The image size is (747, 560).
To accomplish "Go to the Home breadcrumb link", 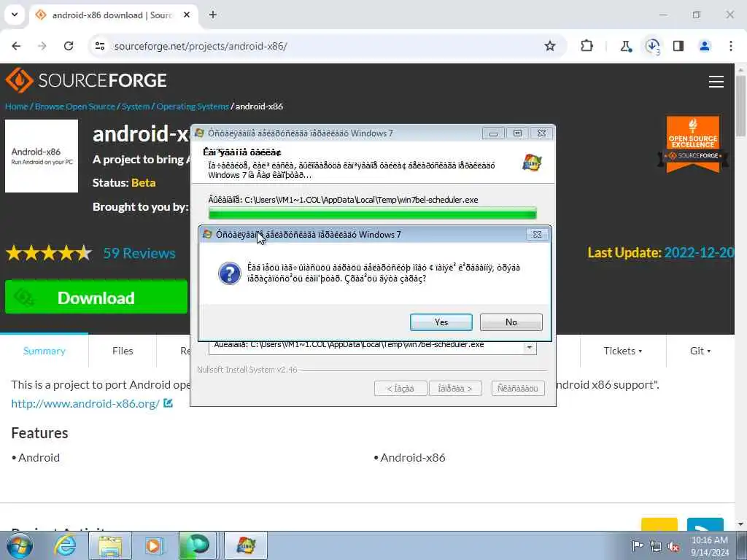I will pyautogui.click(x=17, y=106).
